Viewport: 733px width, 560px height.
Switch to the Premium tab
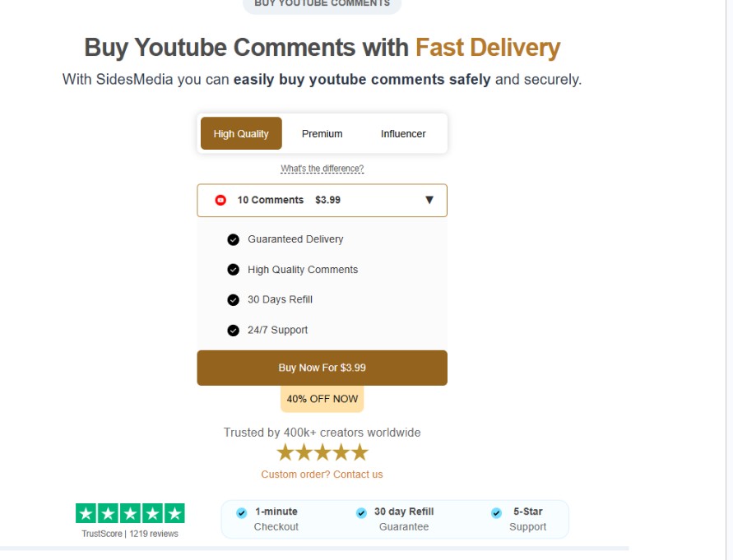(322, 133)
